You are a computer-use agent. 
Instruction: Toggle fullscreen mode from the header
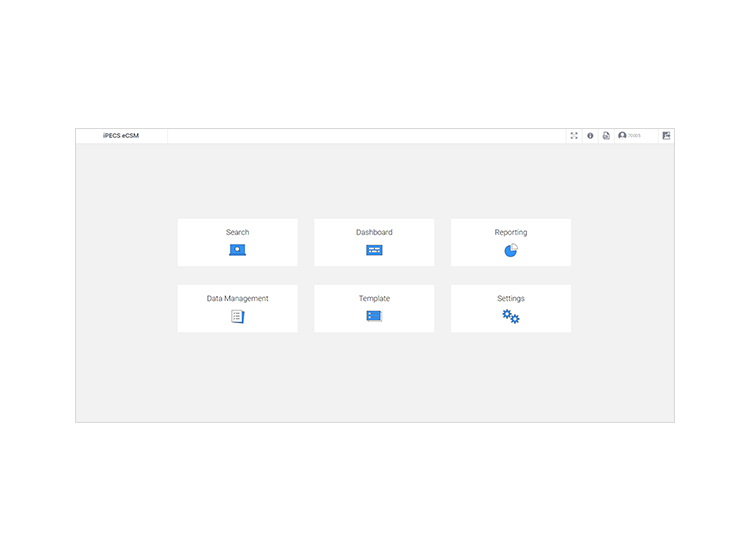(x=574, y=136)
